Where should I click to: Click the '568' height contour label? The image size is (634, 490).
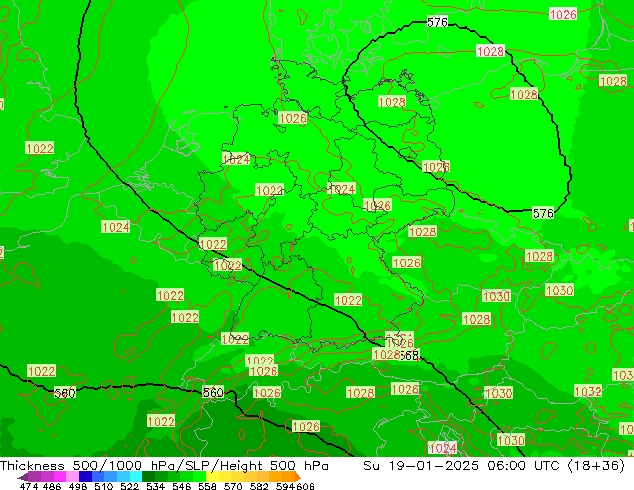(x=409, y=356)
